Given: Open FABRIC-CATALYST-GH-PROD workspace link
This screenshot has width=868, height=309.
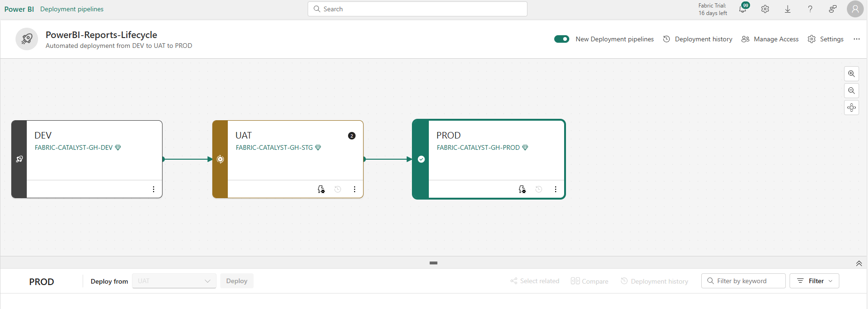Looking at the screenshot, I should tap(478, 147).
